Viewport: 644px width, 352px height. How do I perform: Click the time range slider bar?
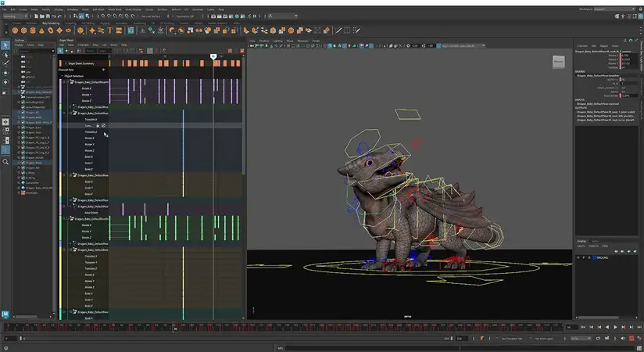pos(234,339)
